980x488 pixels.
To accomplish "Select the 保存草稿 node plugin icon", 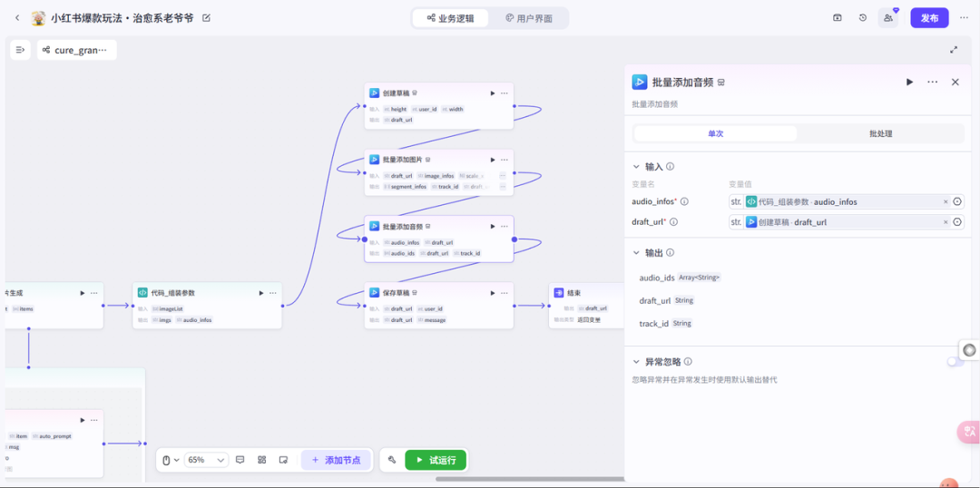I will [374, 292].
